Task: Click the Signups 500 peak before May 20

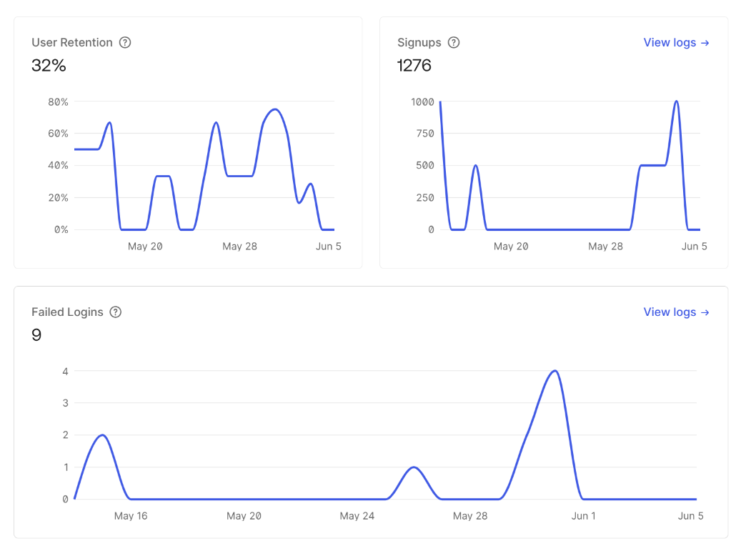Action: tap(475, 166)
